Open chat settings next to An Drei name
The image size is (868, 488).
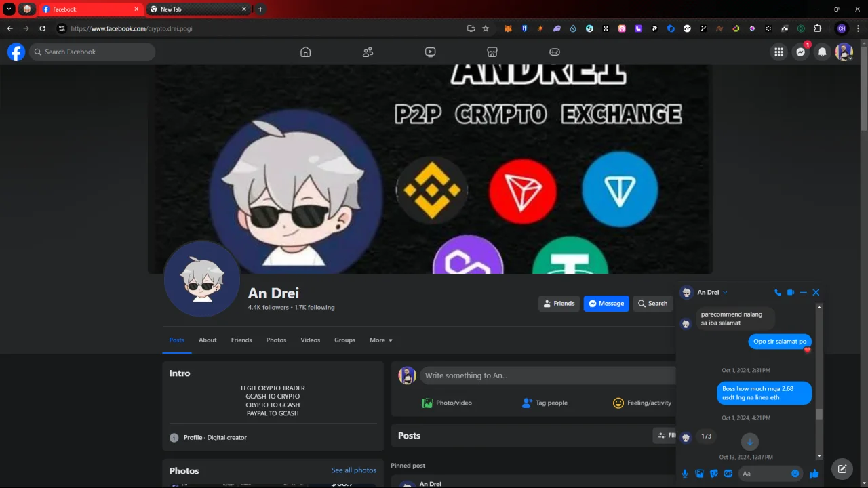coord(725,293)
